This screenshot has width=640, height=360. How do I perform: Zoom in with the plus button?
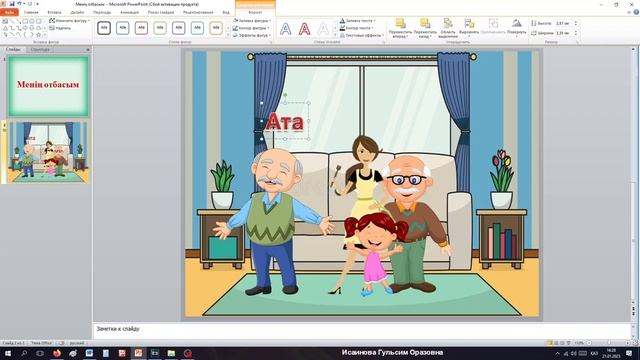[628, 343]
